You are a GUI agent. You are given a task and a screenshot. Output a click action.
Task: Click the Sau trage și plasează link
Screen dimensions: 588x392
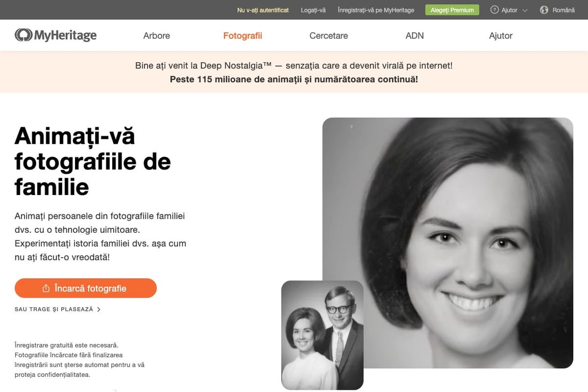54,309
